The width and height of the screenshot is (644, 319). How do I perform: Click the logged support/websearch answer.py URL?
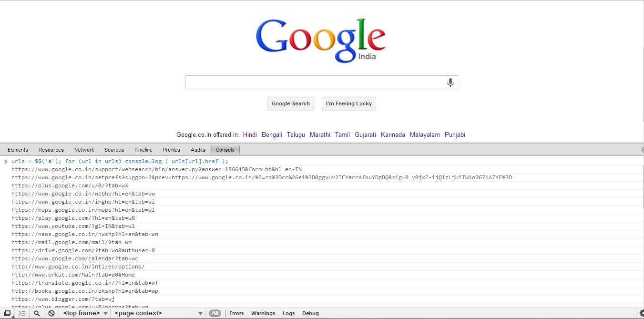point(156,169)
